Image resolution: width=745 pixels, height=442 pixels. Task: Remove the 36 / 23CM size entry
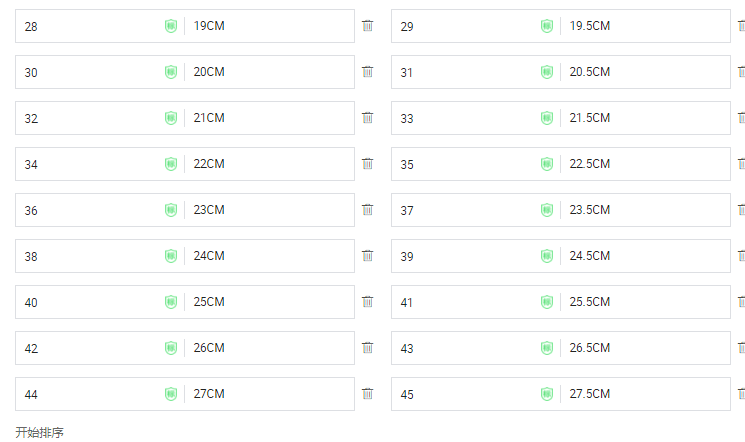pyautogui.click(x=367, y=210)
